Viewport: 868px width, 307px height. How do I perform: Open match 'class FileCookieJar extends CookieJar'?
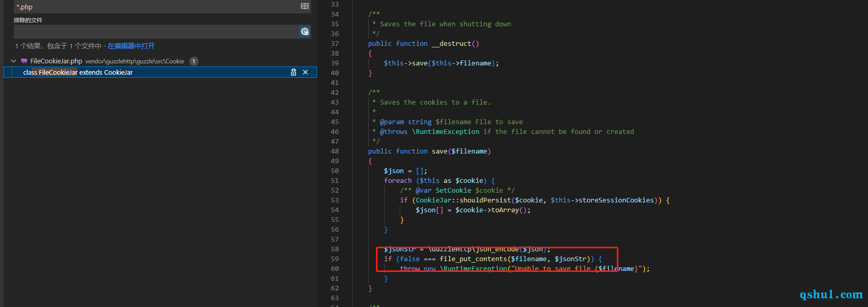(78, 72)
